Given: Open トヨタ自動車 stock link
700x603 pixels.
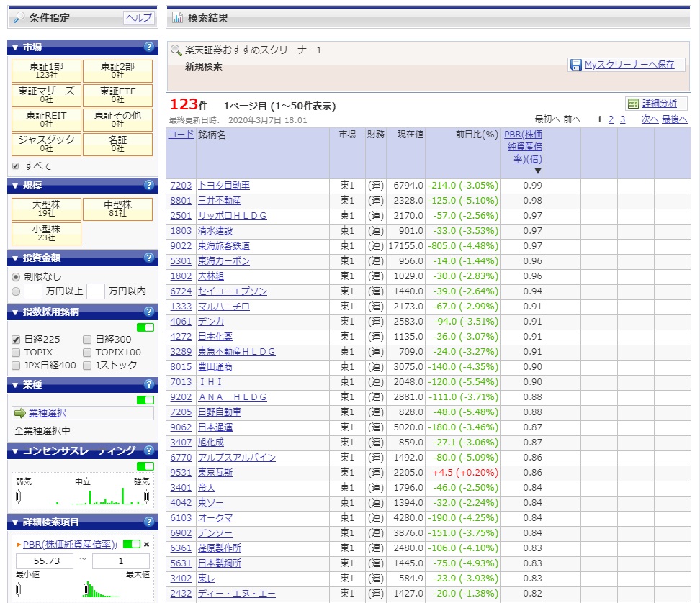Looking at the screenshot, I should [223, 186].
